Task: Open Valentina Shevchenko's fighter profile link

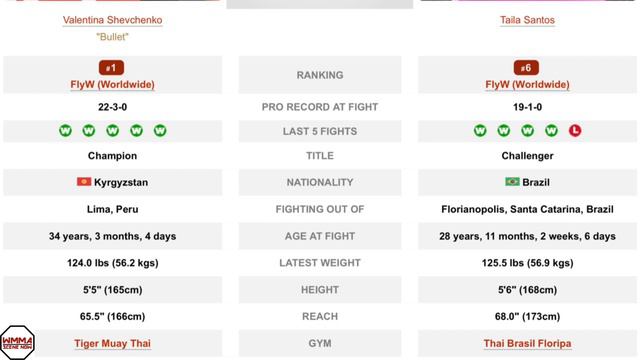Action: [x=112, y=20]
